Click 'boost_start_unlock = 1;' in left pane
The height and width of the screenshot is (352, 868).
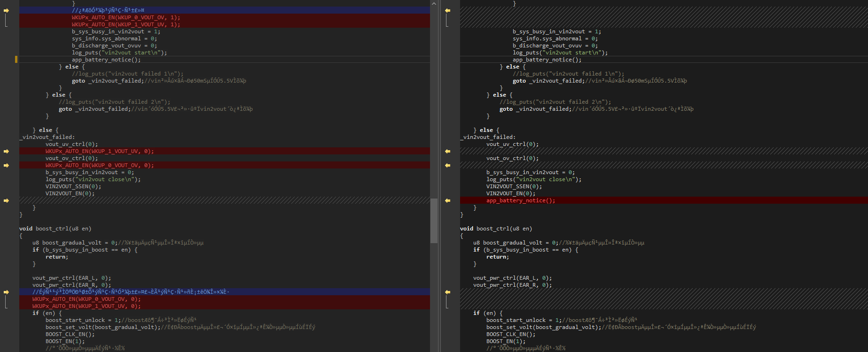click(x=83, y=320)
